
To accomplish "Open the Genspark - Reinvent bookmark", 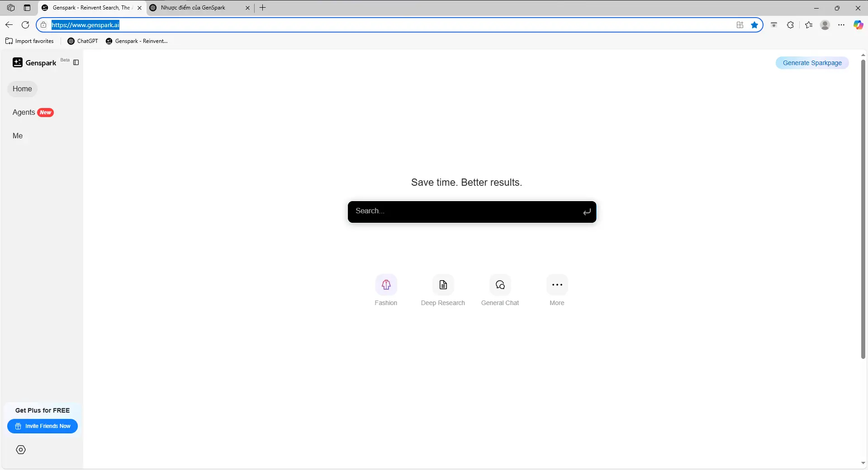I will 137,41.
